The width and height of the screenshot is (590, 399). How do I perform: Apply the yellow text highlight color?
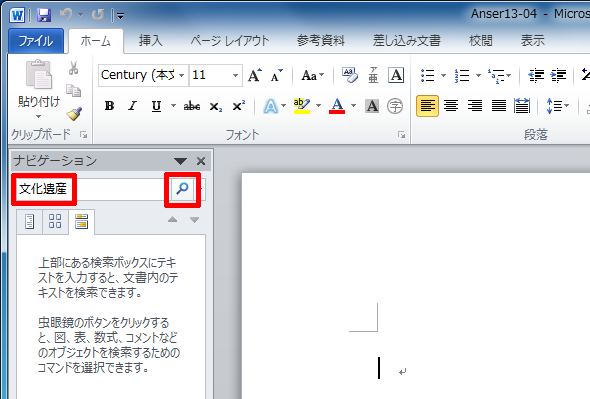(x=302, y=106)
